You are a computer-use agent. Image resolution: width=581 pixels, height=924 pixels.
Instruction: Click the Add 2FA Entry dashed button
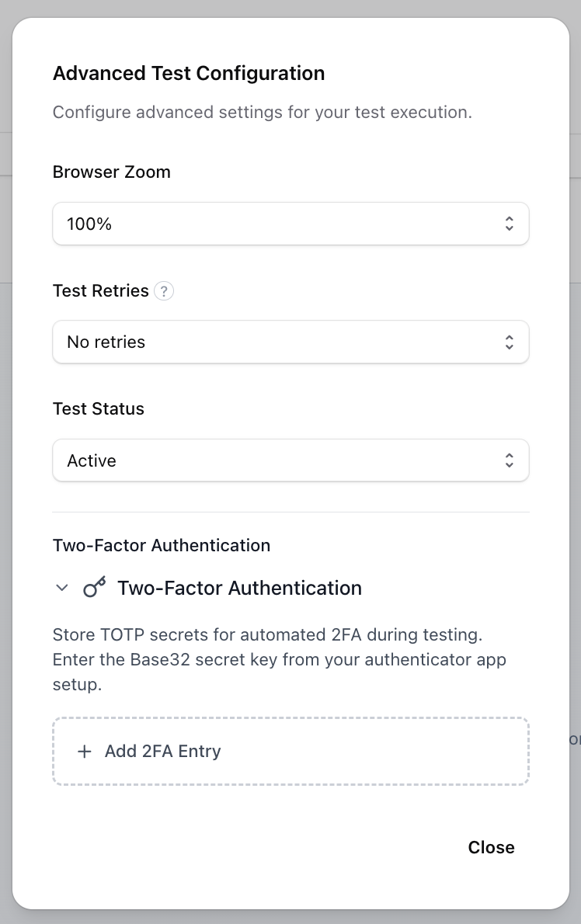[290, 751]
